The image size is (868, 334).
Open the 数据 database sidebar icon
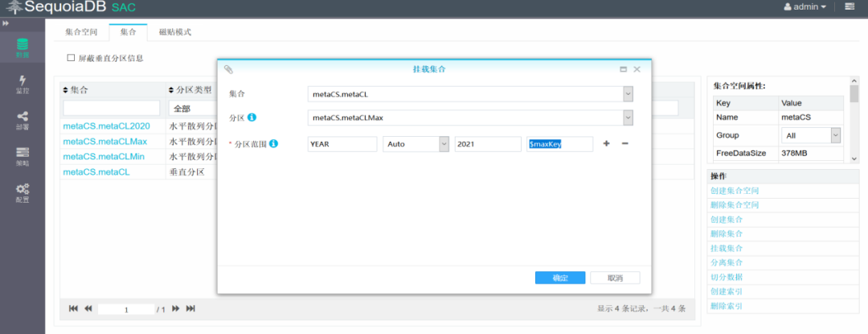click(23, 47)
